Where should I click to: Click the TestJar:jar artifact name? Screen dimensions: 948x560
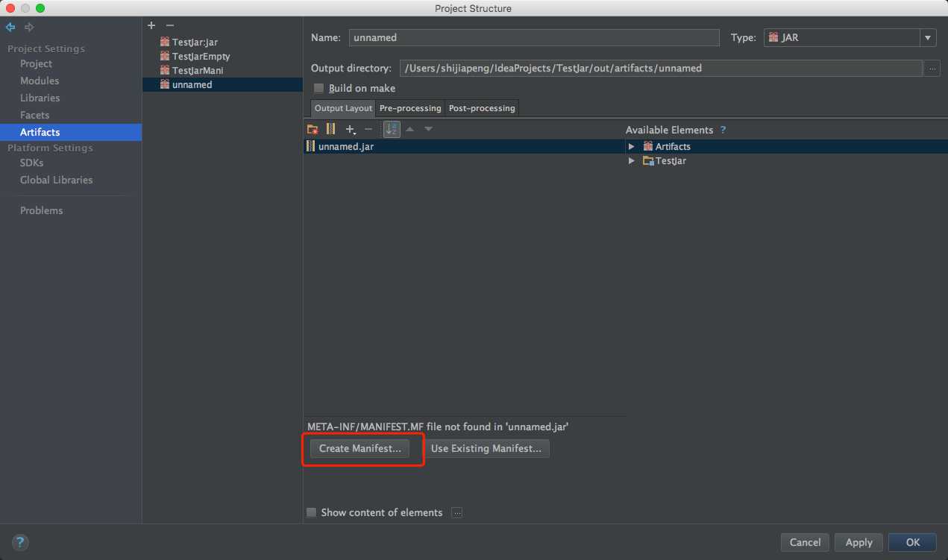[x=195, y=42]
